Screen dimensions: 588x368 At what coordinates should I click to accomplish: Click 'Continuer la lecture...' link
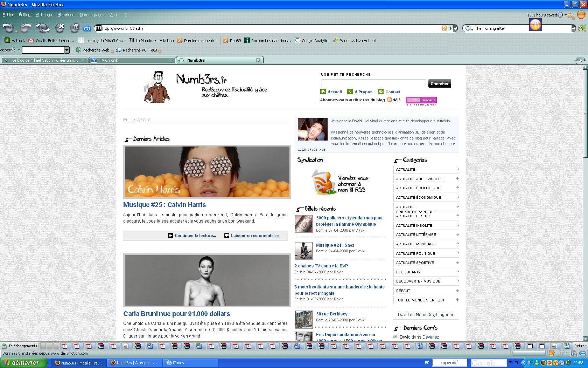195,236
